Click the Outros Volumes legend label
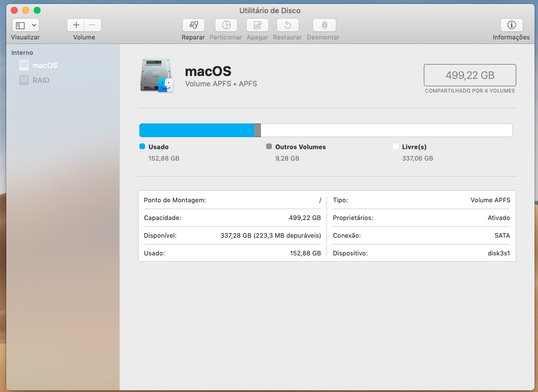 pyautogui.click(x=300, y=147)
